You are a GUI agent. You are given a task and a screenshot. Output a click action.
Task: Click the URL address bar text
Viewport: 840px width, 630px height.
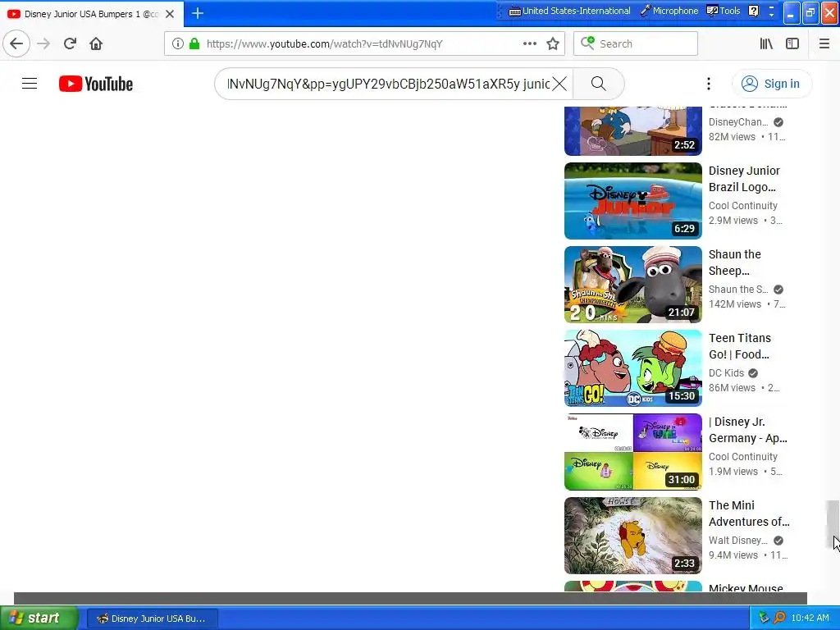[x=324, y=43]
